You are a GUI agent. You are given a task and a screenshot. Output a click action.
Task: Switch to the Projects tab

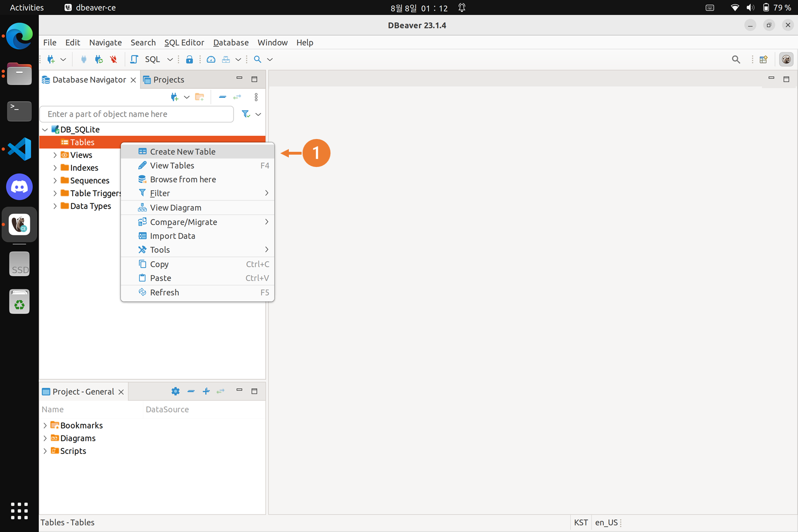tap(164, 79)
